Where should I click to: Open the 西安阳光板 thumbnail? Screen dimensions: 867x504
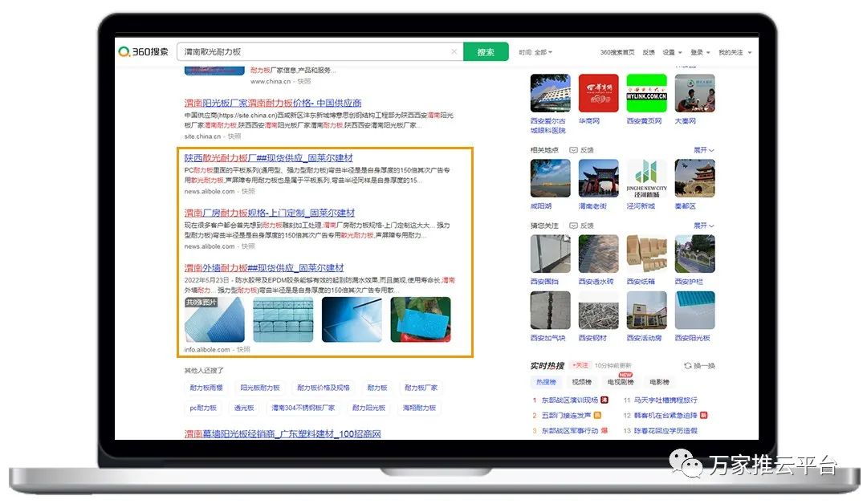point(694,311)
